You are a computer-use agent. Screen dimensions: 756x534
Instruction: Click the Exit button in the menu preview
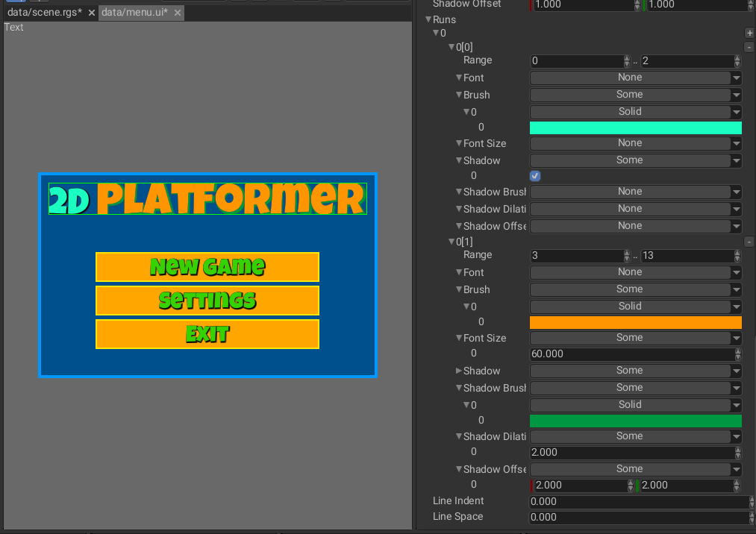[x=207, y=334]
